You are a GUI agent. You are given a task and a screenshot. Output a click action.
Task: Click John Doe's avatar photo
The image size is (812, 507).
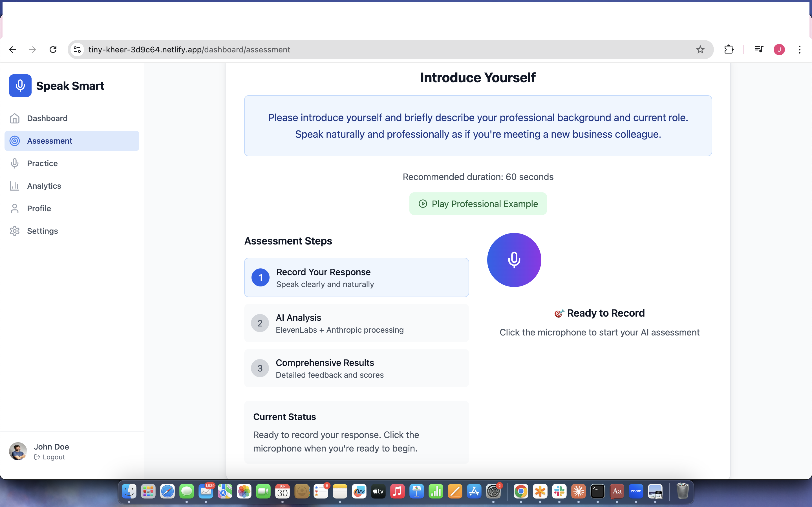click(18, 451)
